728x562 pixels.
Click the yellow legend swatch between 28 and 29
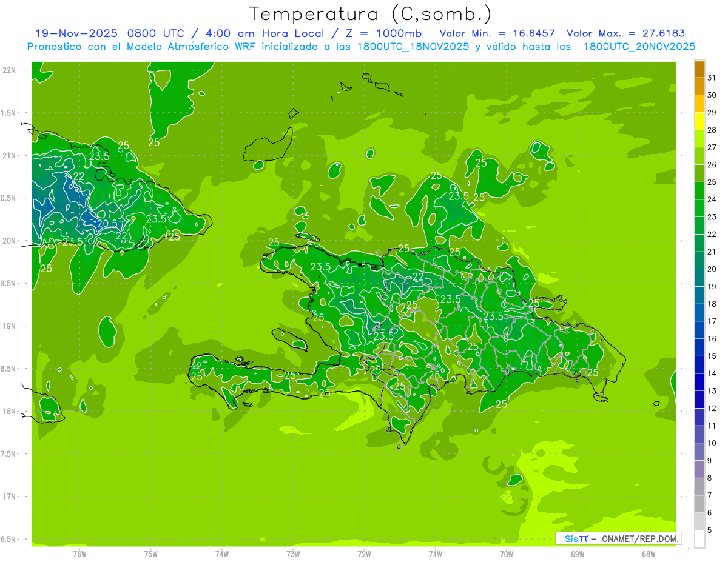pyautogui.click(x=699, y=121)
